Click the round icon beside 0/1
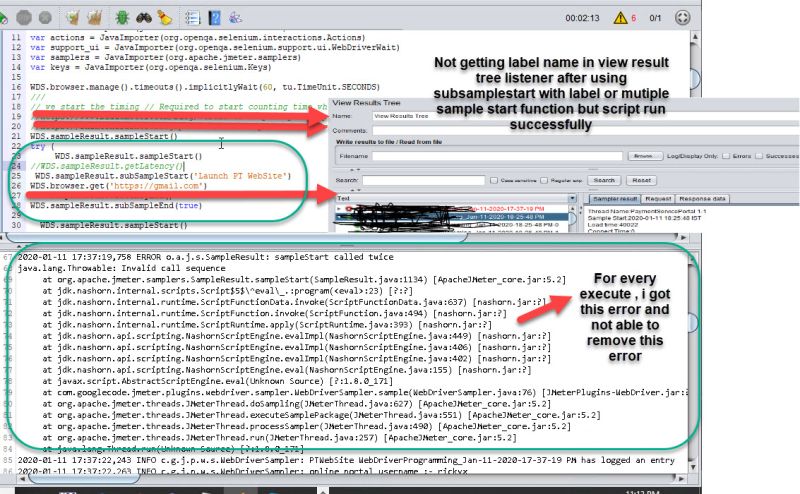Screen dimensions: 800x494 coord(682,18)
